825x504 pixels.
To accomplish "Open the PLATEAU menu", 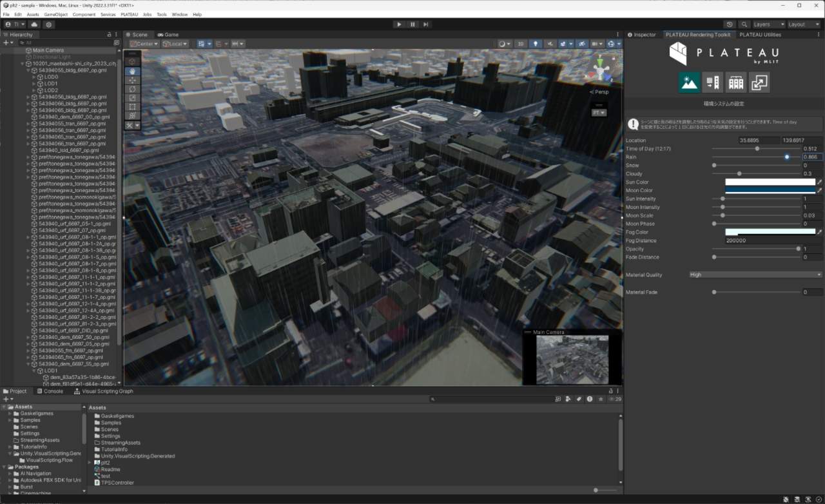I will click(x=129, y=14).
